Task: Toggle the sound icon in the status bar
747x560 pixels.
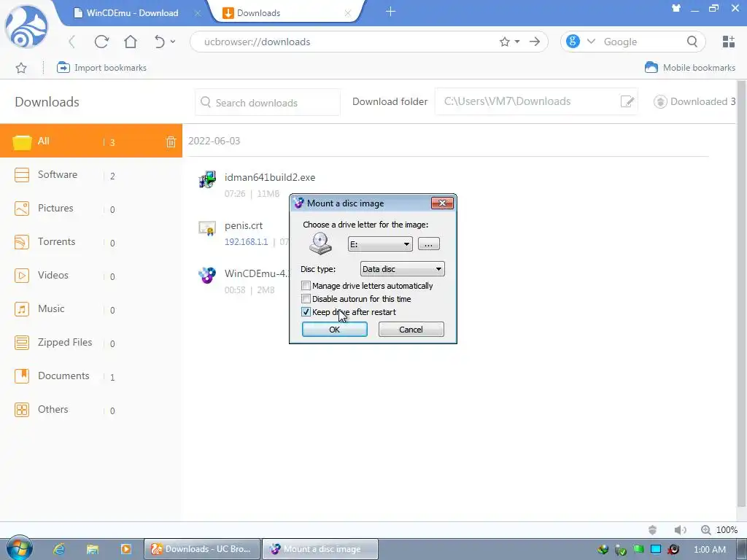Action: [x=680, y=529]
